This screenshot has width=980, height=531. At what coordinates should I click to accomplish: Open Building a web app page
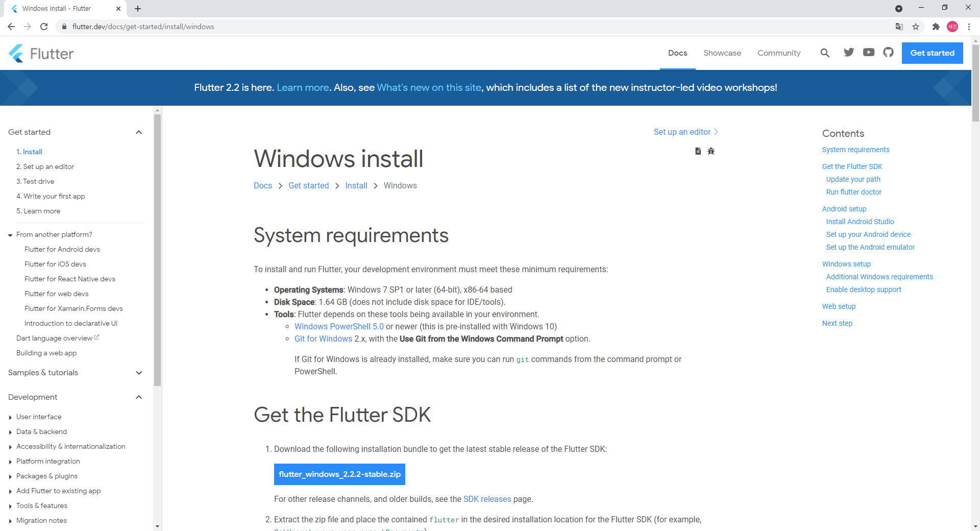click(x=46, y=353)
